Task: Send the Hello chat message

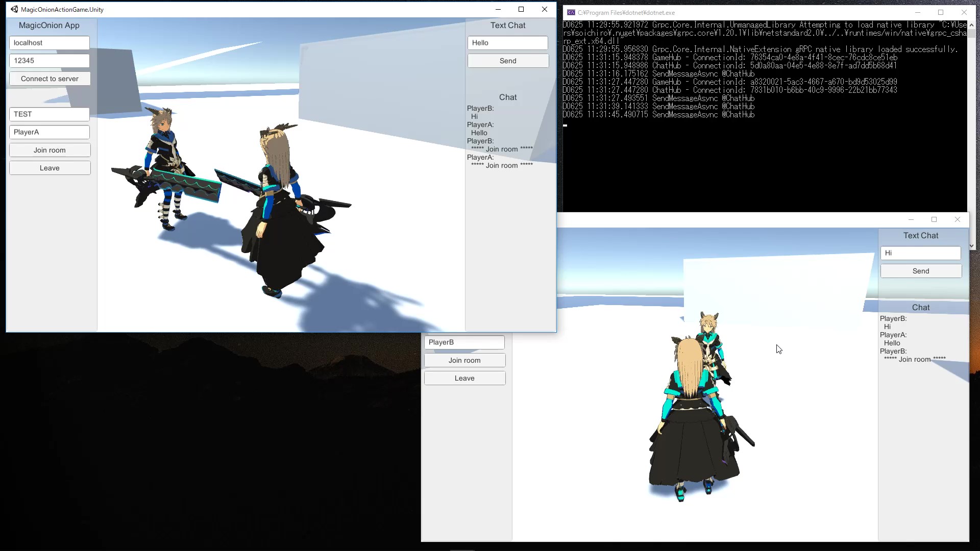Action: click(x=508, y=61)
